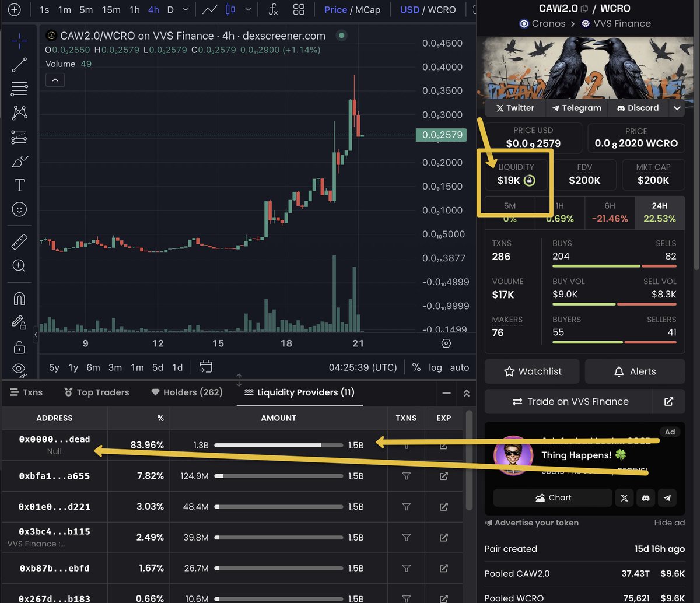The image size is (700, 603).
Task: Open trade in new window icon
Action: tap(668, 402)
